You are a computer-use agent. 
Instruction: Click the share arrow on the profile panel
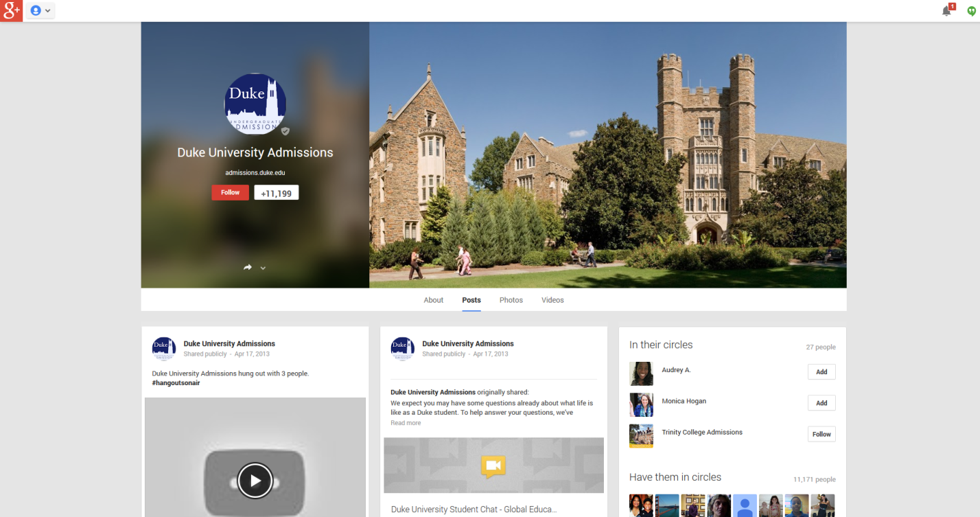247,267
